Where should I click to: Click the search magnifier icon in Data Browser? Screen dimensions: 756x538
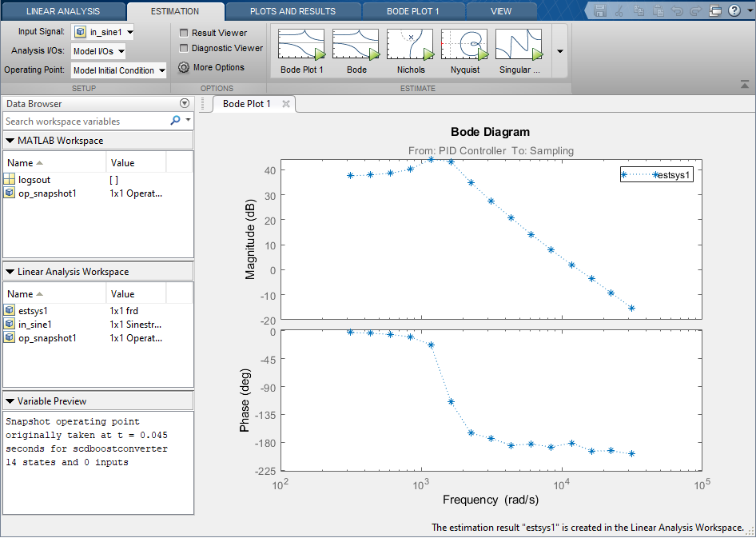click(175, 121)
